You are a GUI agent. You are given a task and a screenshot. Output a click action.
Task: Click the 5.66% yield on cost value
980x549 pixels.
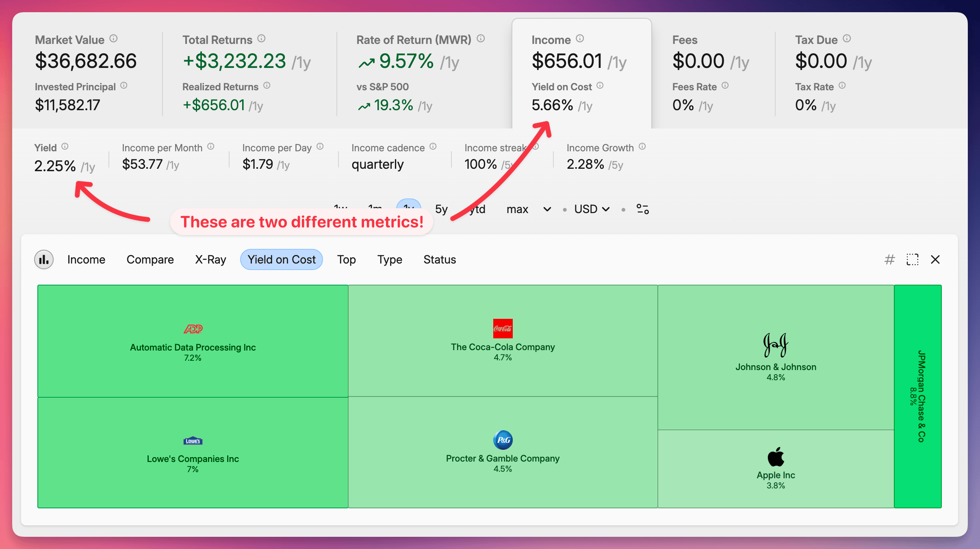(x=553, y=105)
